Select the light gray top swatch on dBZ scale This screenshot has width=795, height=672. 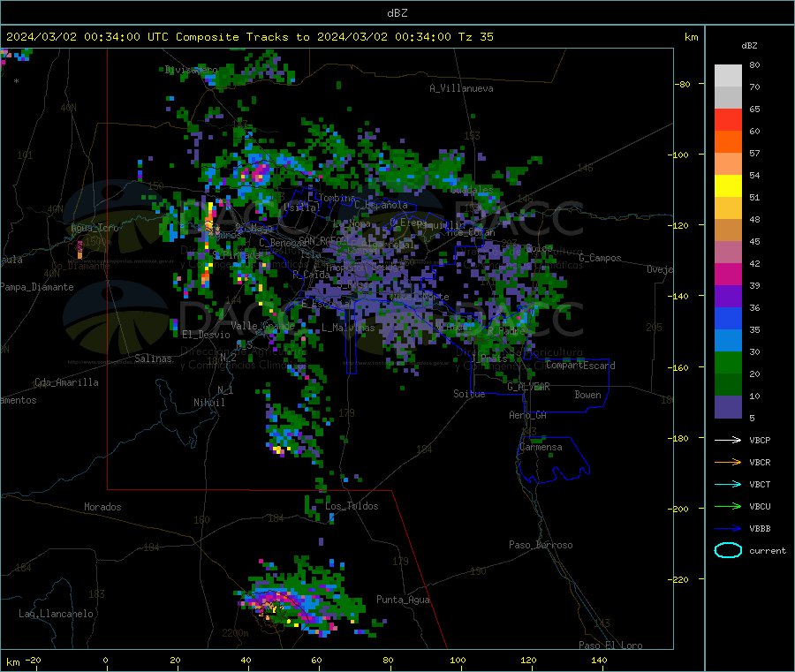pos(728,76)
